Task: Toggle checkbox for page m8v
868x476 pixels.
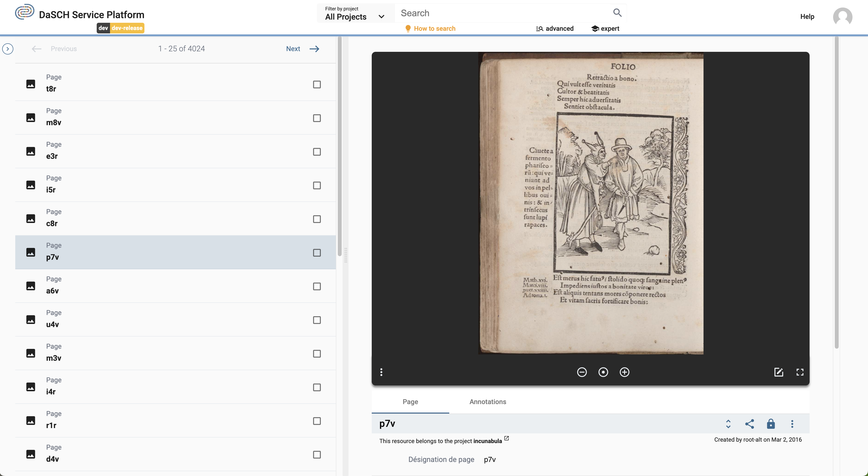Action: [x=317, y=118]
